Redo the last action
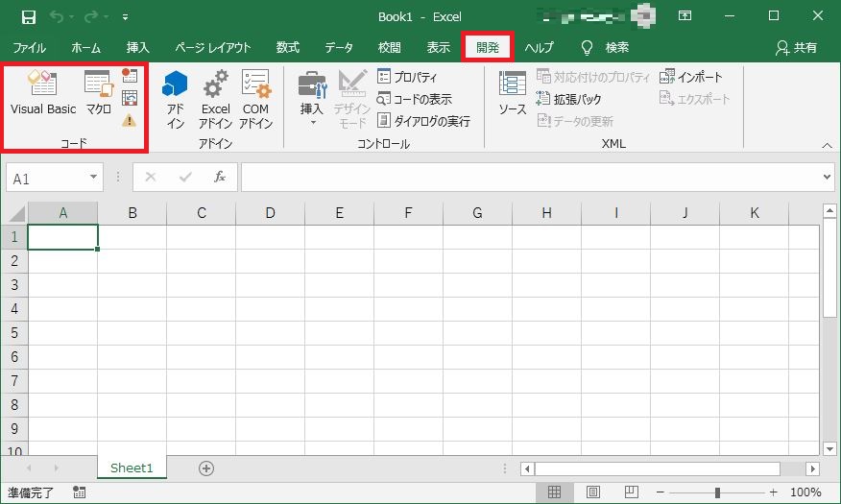 pos(91,16)
